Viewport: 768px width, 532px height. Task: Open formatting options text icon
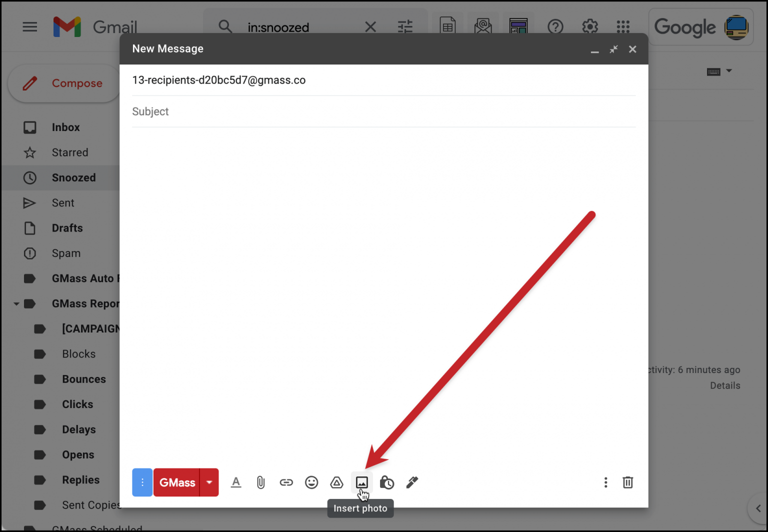coord(236,482)
